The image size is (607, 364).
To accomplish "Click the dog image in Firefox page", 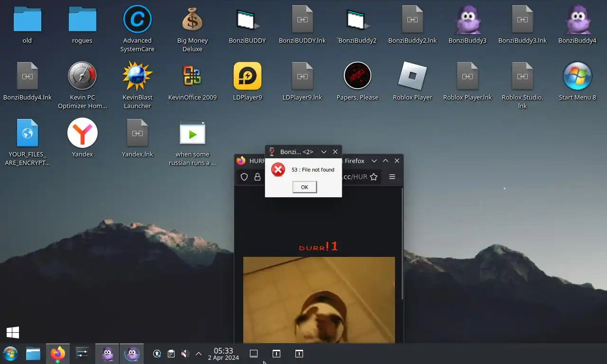I will pos(319,300).
